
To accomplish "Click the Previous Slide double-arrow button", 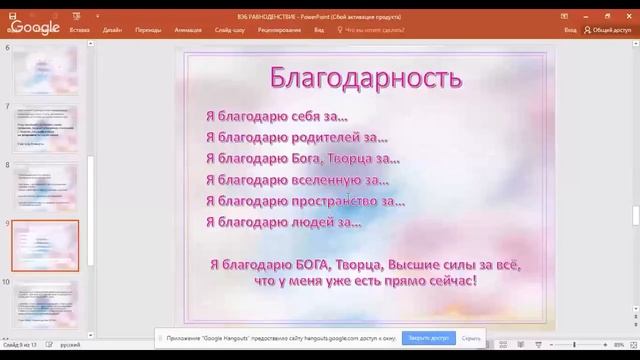I will point(636,317).
